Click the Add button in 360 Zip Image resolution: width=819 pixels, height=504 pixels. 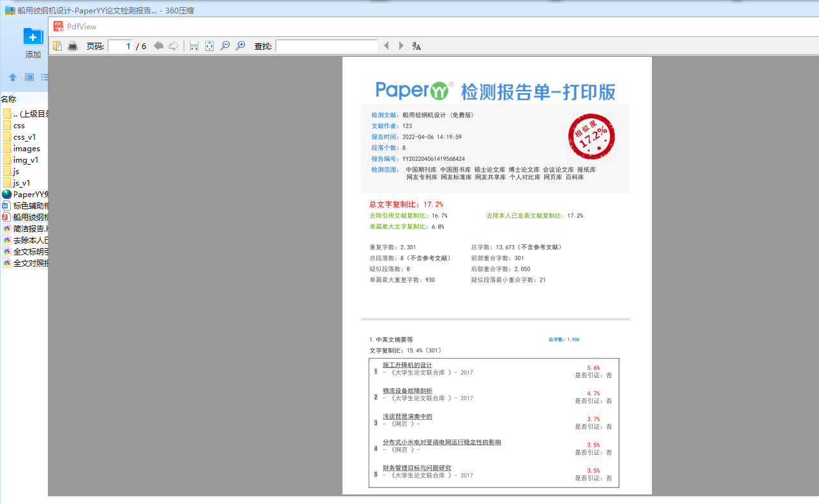coord(33,43)
